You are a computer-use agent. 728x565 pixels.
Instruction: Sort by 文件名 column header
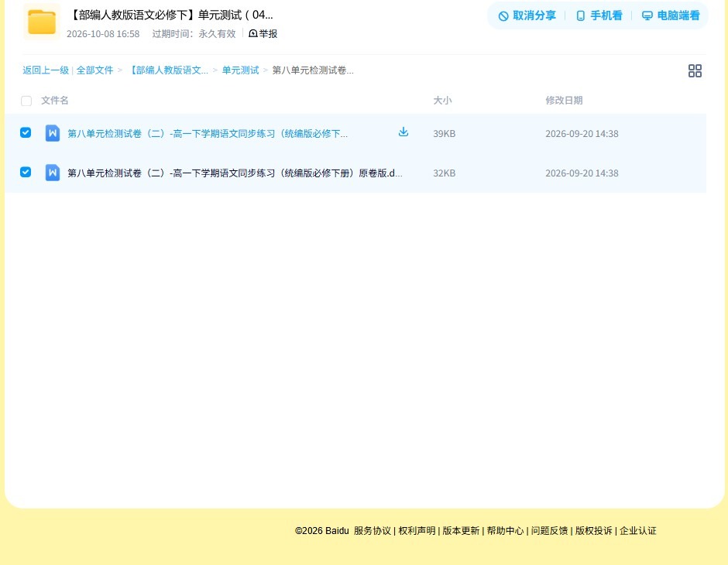tap(55, 100)
